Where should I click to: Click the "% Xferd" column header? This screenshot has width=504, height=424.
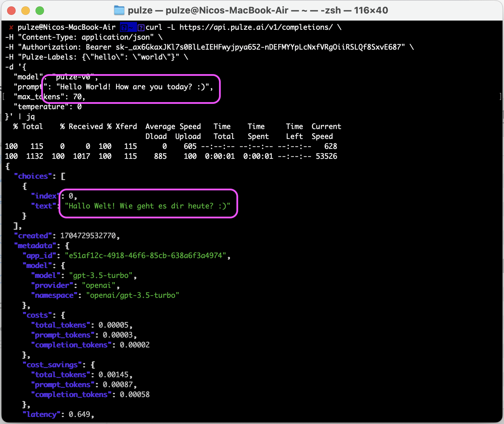[x=122, y=127]
